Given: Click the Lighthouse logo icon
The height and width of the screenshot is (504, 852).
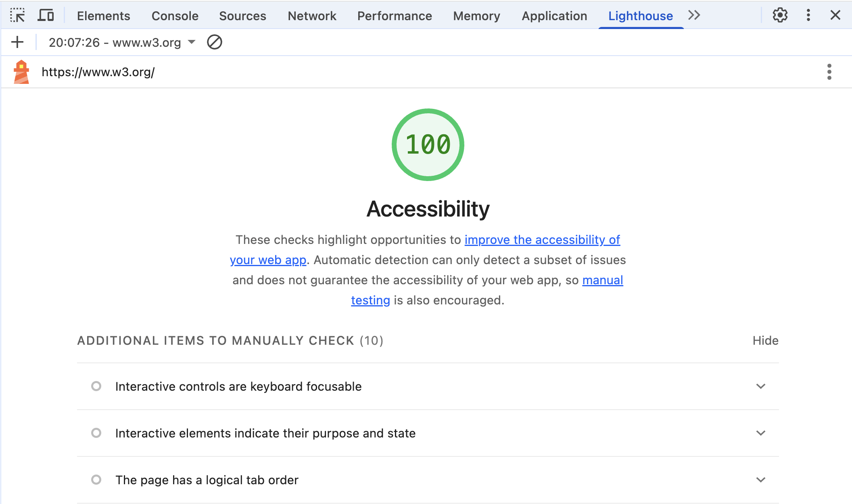Looking at the screenshot, I should point(22,71).
